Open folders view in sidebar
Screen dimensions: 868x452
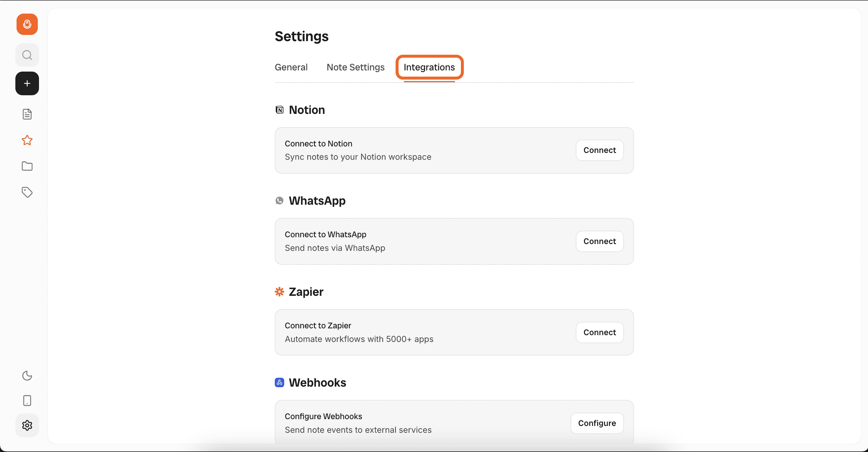point(27,166)
